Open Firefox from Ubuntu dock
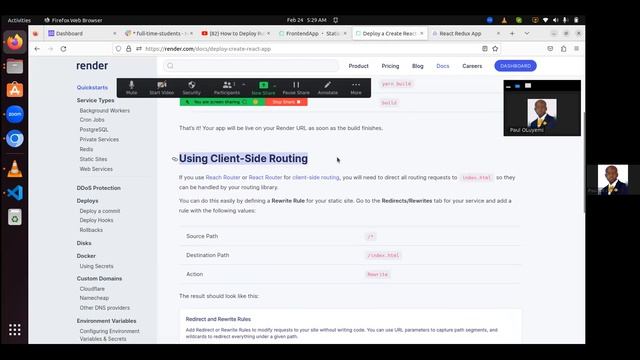This screenshot has width=640, height=360. [x=15, y=42]
